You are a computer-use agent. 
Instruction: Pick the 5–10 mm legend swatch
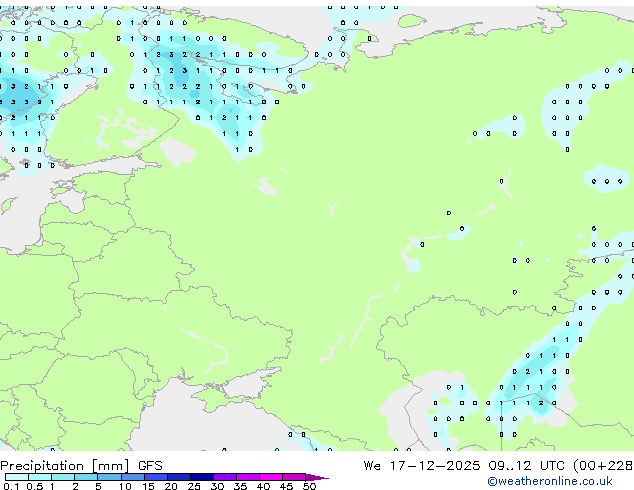point(109,477)
